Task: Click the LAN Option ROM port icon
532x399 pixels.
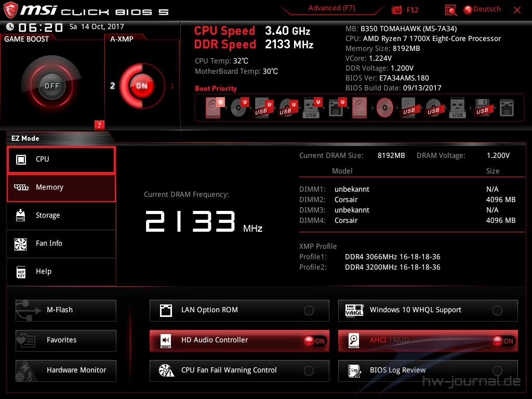Action: click(166, 311)
